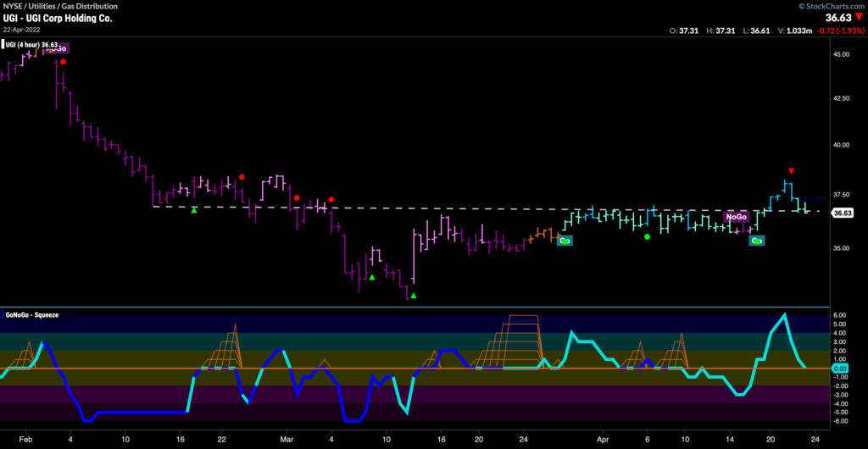Click the oscillator peak reaching 6.00 in late April
This screenshot has height=449, width=868.
(x=784, y=314)
